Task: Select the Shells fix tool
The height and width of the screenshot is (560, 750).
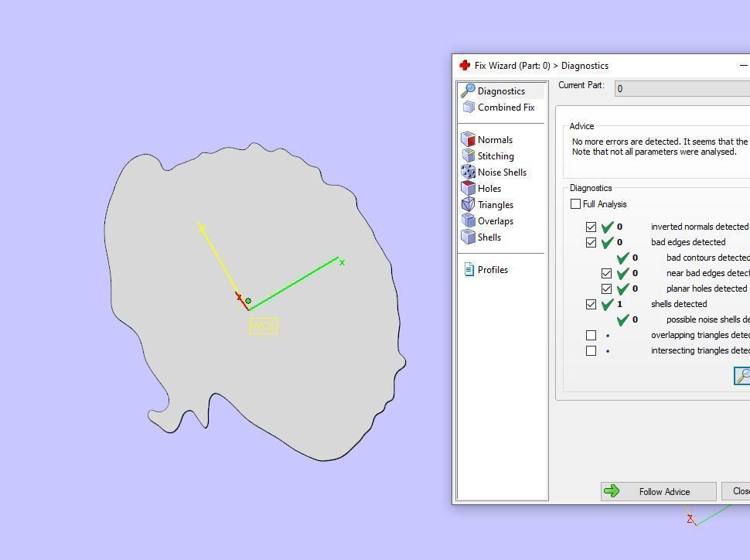Action: click(481, 237)
